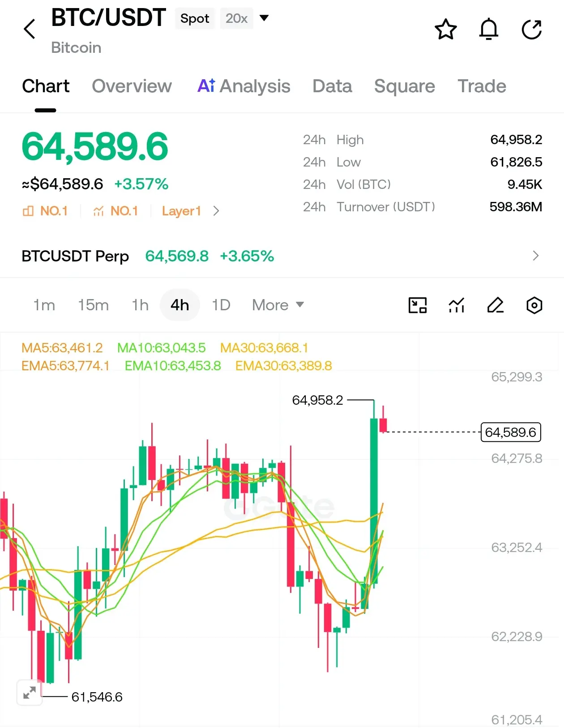Open the BTCUSDT Perp row
This screenshot has height=728, width=564.
[282, 256]
